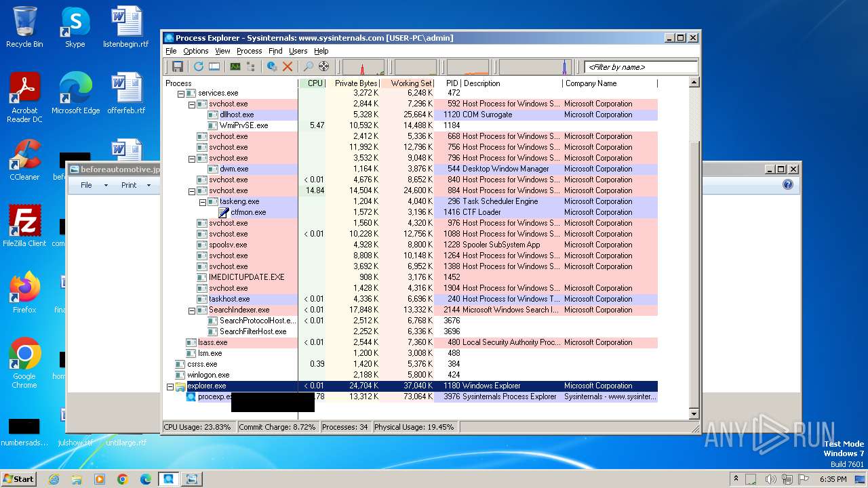Open the orange I/O mini graph in toolbar
868x488 pixels.
point(467,67)
